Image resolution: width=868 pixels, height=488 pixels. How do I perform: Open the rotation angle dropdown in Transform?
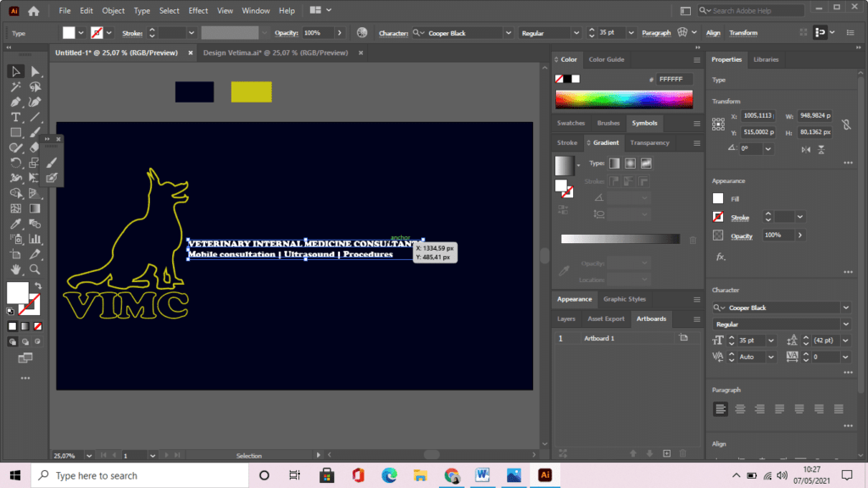[x=768, y=149]
